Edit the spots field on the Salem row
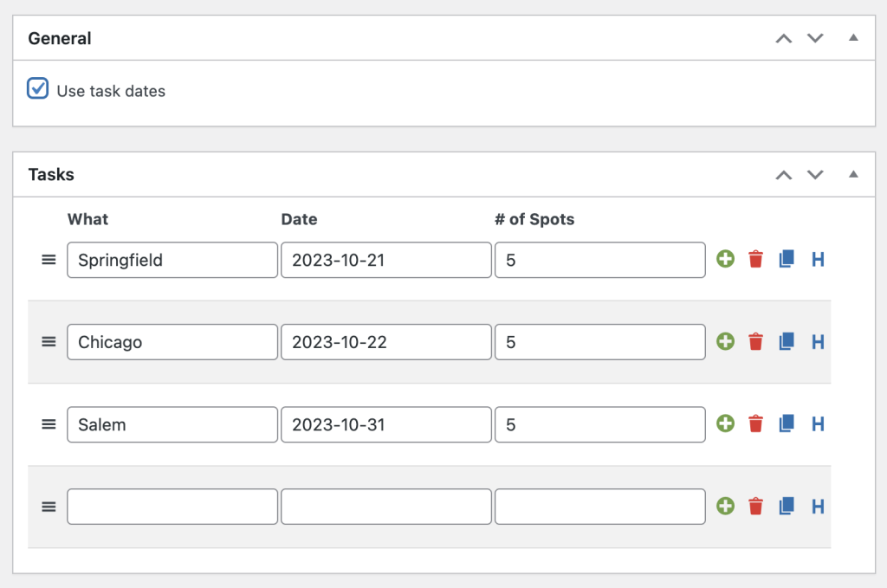The height and width of the screenshot is (588, 887). (x=600, y=424)
